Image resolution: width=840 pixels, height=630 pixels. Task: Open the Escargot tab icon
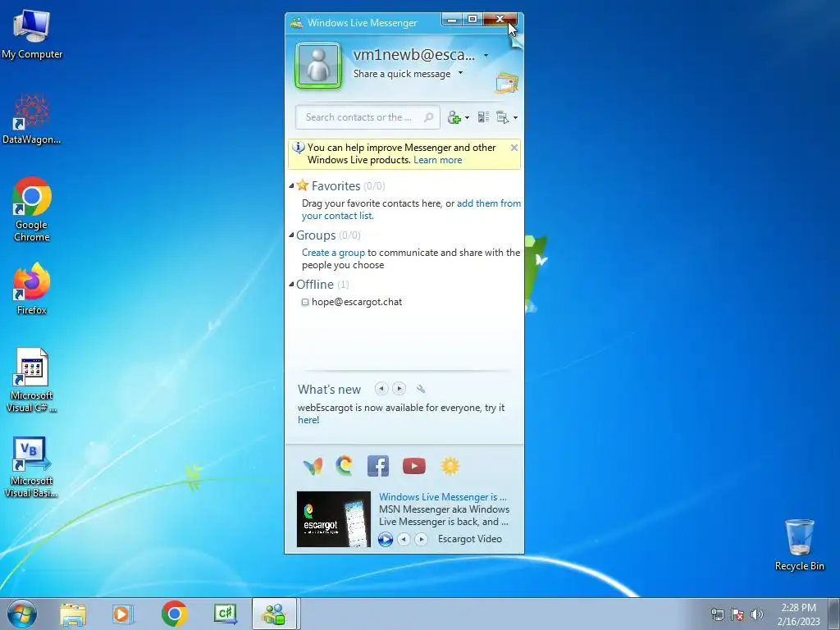(345, 466)
